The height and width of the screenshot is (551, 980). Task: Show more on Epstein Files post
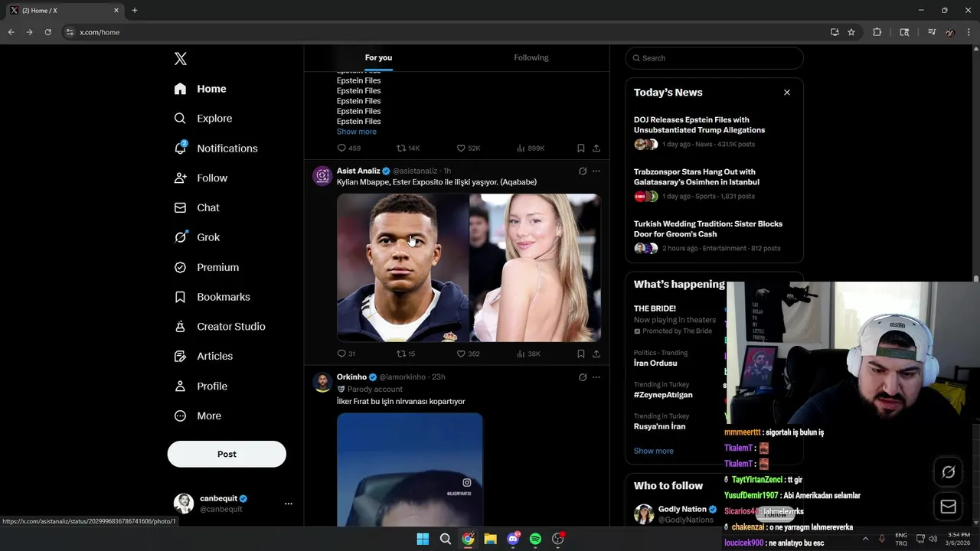point(356,132)
